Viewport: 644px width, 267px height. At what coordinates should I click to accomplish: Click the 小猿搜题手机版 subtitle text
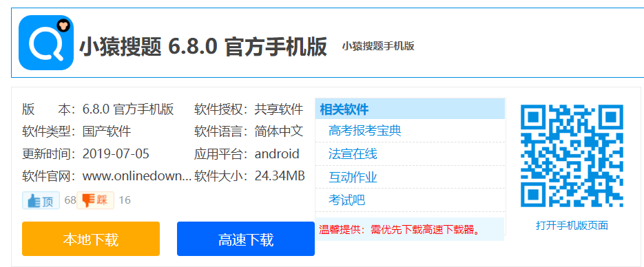378,46
